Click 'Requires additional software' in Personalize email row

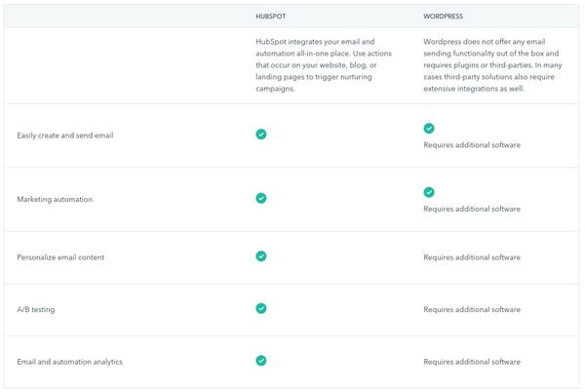(x=472, y=257)
